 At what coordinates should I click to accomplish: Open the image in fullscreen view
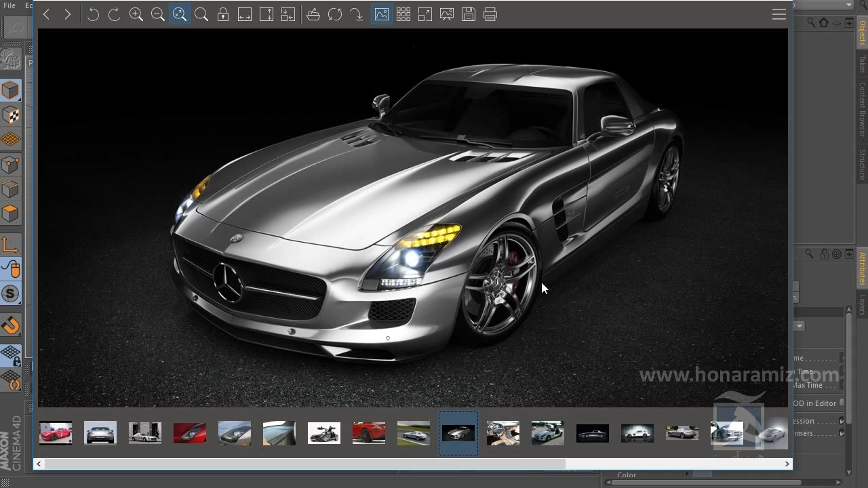tap(425, 14)
